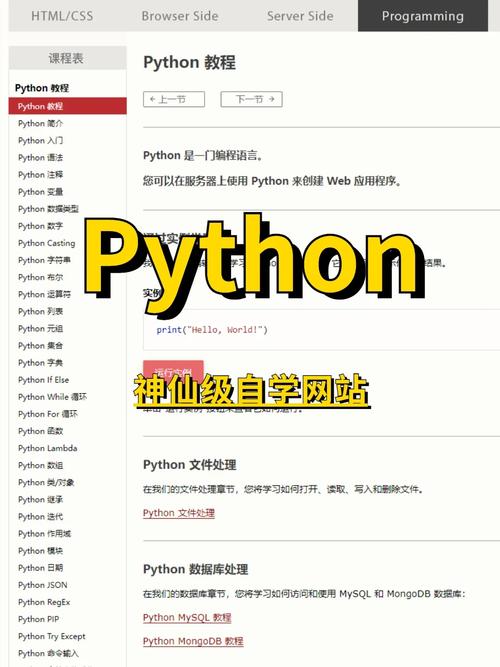Open the Programming tab
The width and height of the screenshot is (500, 667).
423,16
